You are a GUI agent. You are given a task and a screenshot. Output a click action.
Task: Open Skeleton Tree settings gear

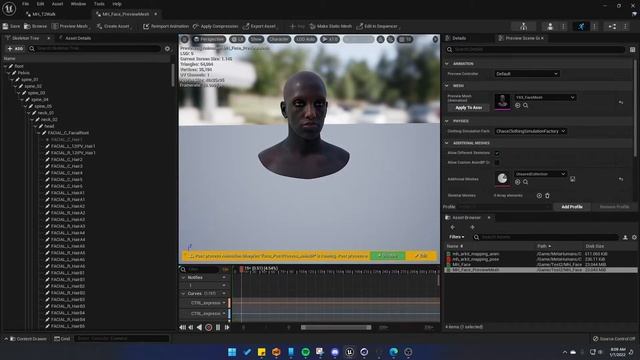point(167,49)
